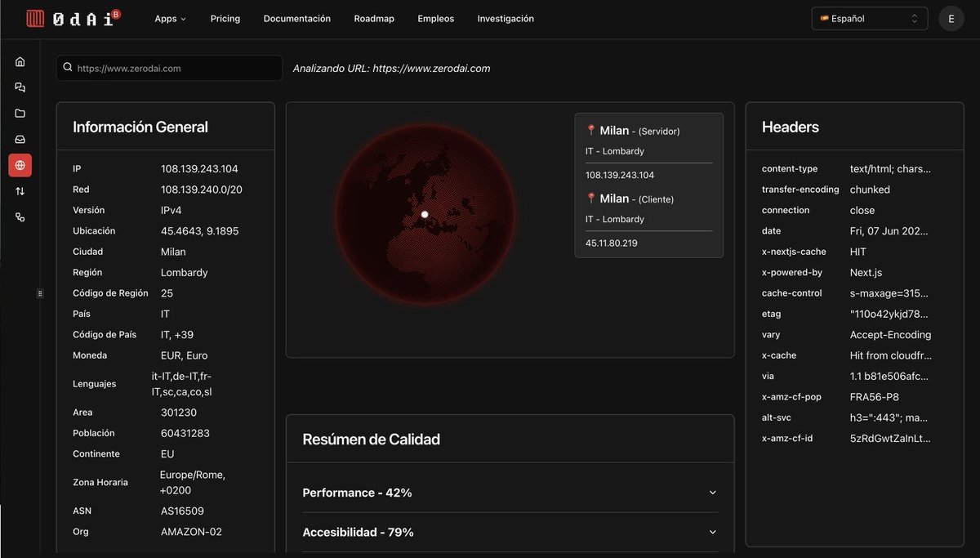Image resolution: width=980 pixels, height=558 pixels.
Task: Open the Home sidebar icon
Action: [20, 61]
